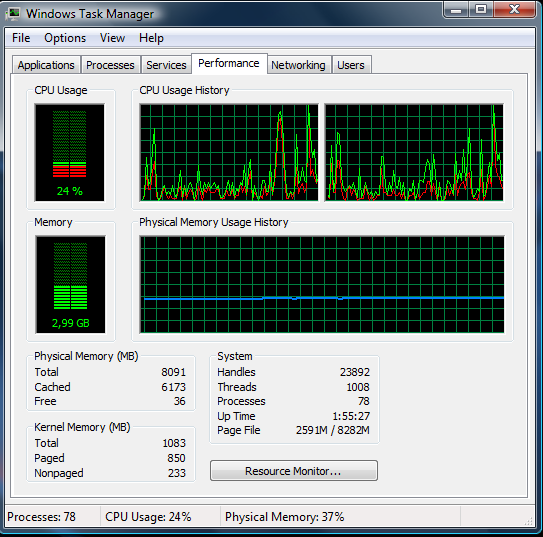
Task: Switch to the Processes tab
Action: (x=110, y=65)
